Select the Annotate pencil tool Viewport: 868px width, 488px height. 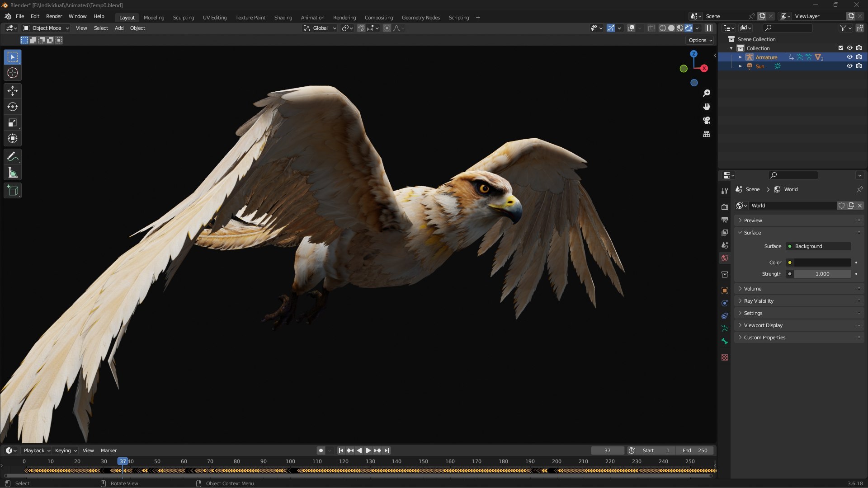pos(13,157)
